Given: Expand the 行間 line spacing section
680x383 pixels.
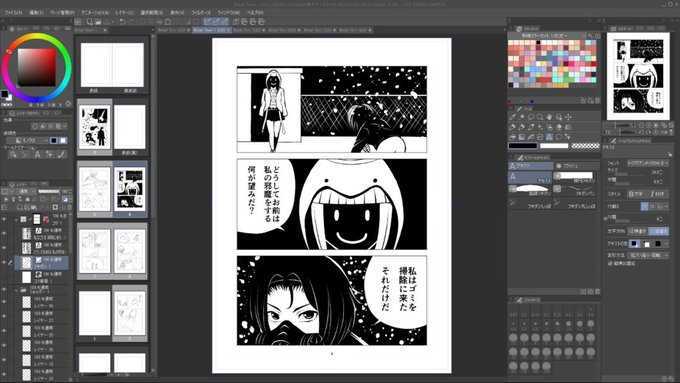Looking at the screenshot, I should (606, 218).
